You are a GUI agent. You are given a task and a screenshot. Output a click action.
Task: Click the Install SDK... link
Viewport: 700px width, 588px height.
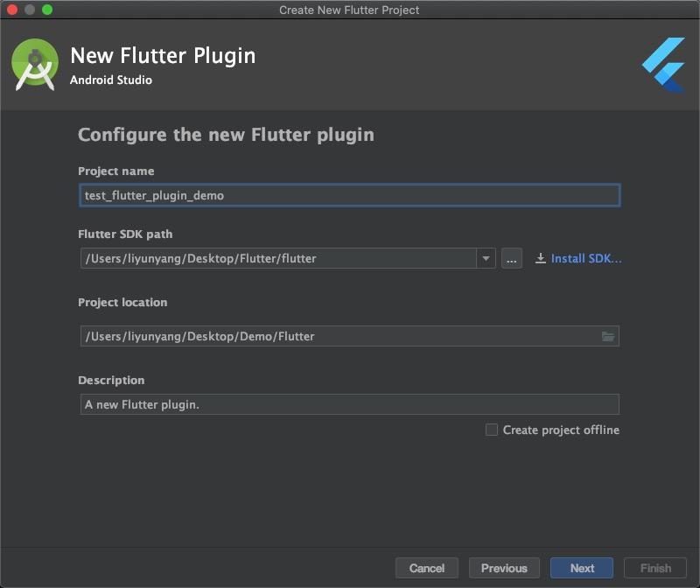586,258
